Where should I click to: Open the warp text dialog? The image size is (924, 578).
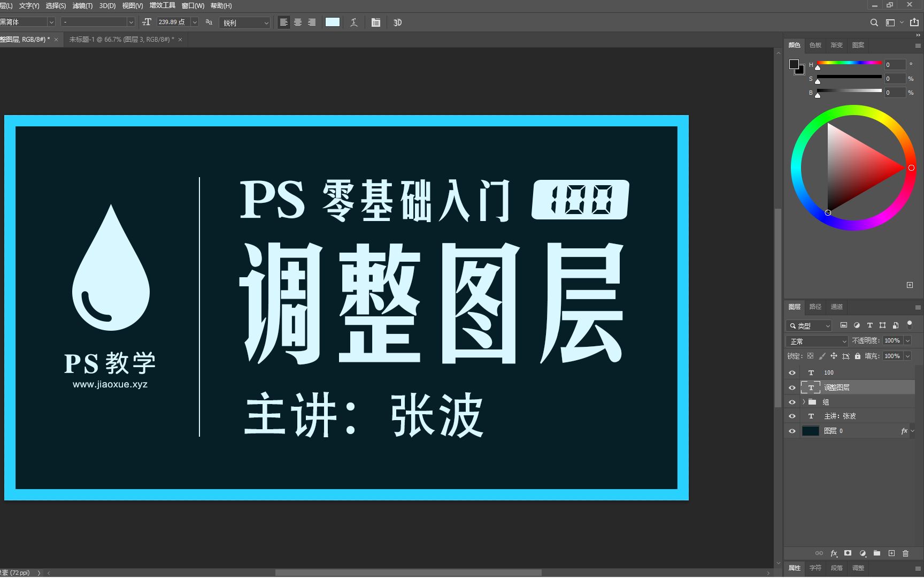(x=354, y=22)
